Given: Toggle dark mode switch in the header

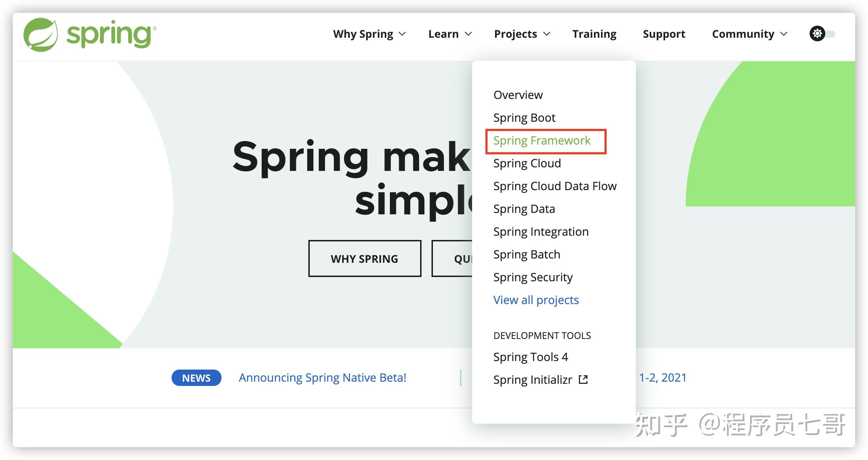Looking at the screenshot, I should [x=832, y=33].
